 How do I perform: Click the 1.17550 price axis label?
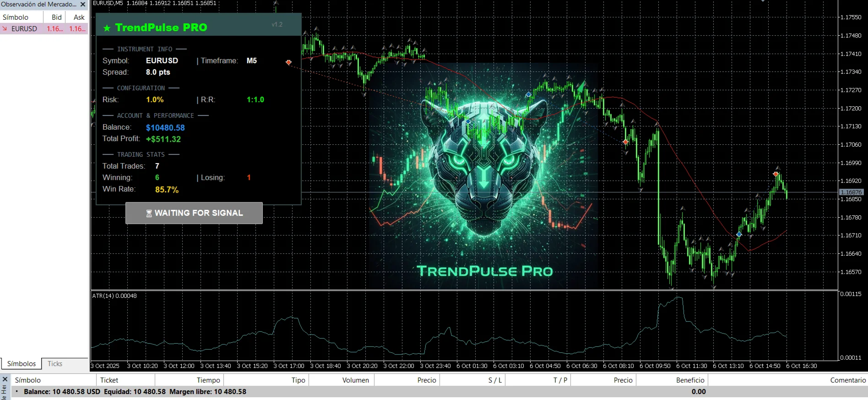[x=851, y=17]
